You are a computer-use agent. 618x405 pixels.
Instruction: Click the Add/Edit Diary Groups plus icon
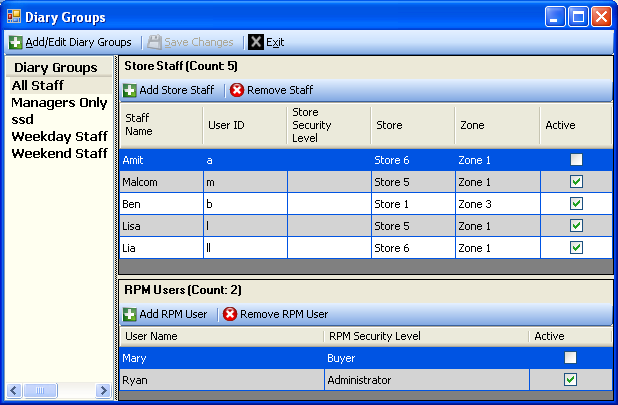[x=16, y=42]
